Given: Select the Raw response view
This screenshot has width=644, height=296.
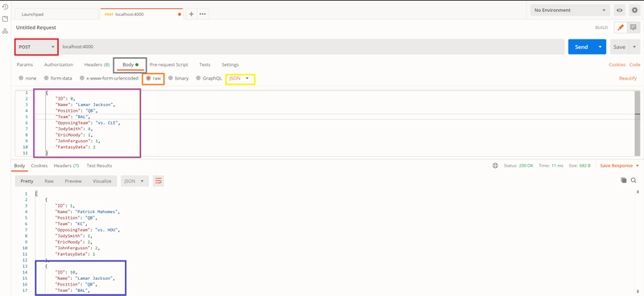Looking at the screenshot, I should tap(49, 181).
